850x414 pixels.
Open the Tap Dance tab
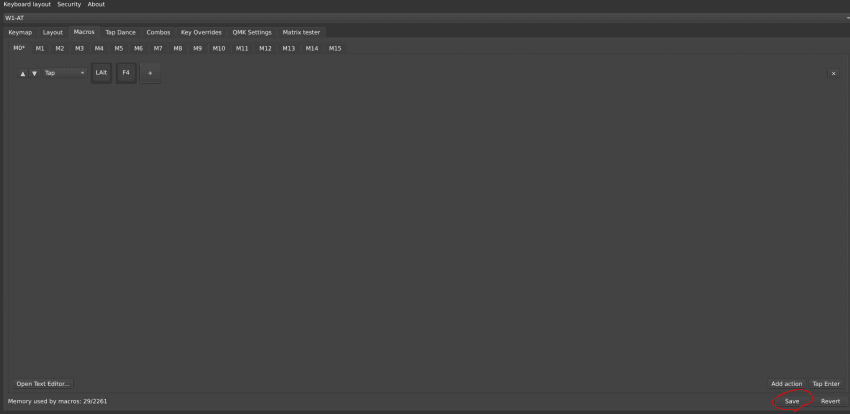coord(120,33)
